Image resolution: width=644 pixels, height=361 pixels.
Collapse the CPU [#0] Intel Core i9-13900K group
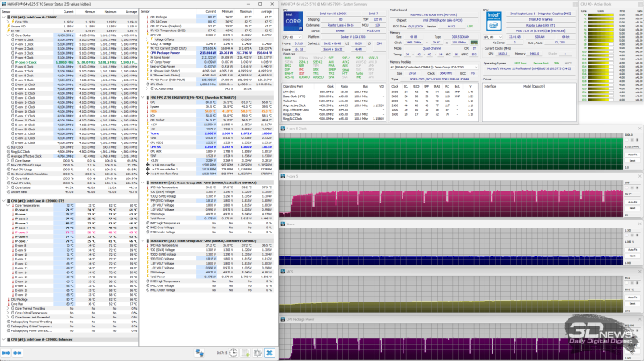3,18
